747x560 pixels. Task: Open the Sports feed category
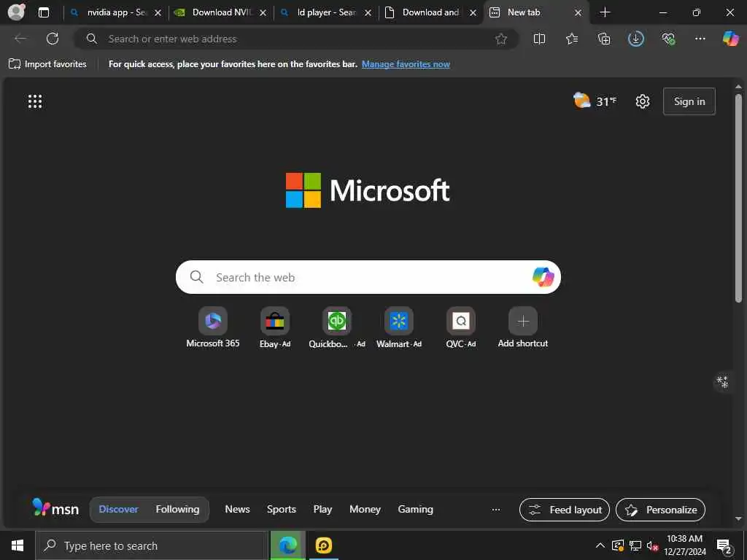281,509
